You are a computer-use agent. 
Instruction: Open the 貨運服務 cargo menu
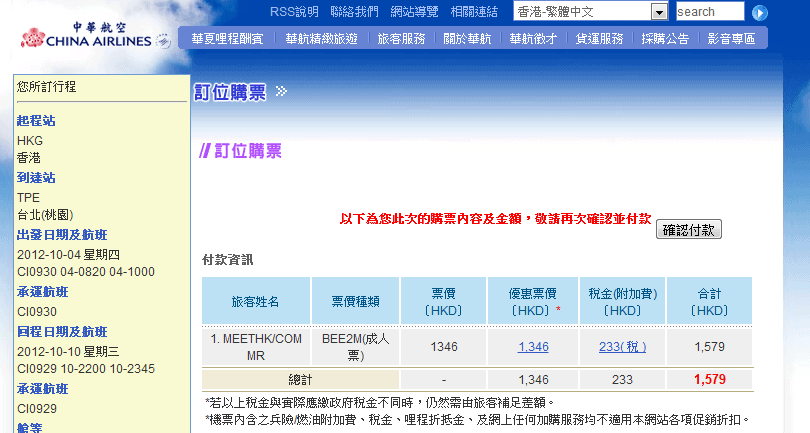coord(599,39)
